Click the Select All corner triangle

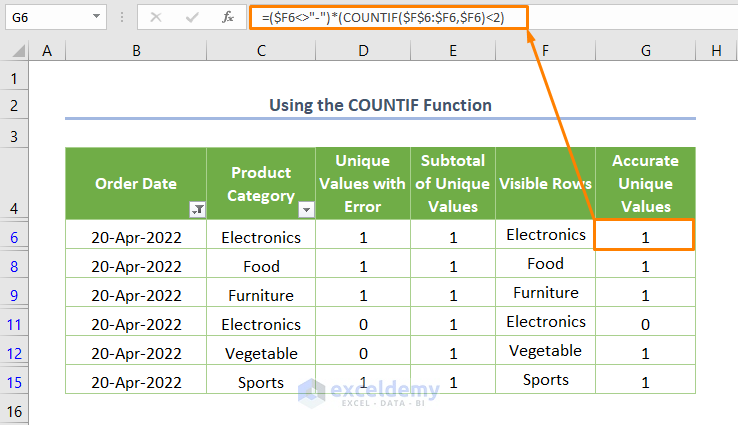pyautogui.click(x=16, y=51)
